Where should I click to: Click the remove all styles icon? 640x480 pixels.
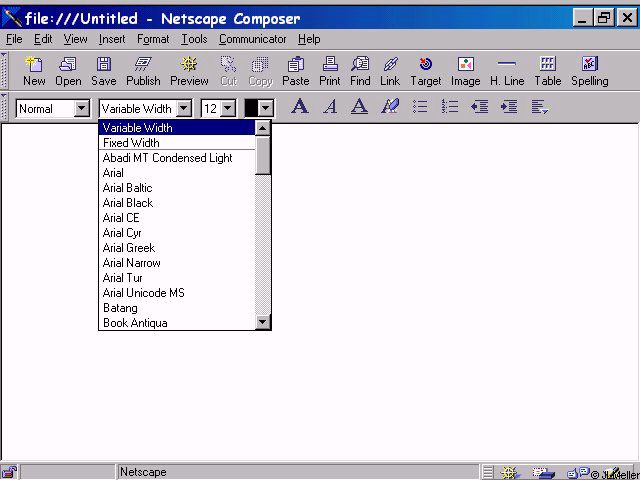point(390,107)
